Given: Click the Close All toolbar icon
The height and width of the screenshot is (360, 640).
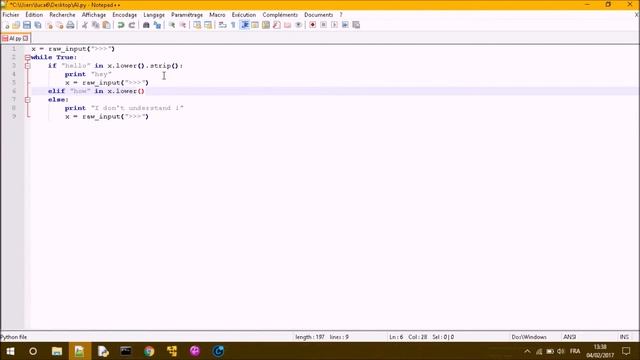Looking at the screenshot, I should click(60, 25).
